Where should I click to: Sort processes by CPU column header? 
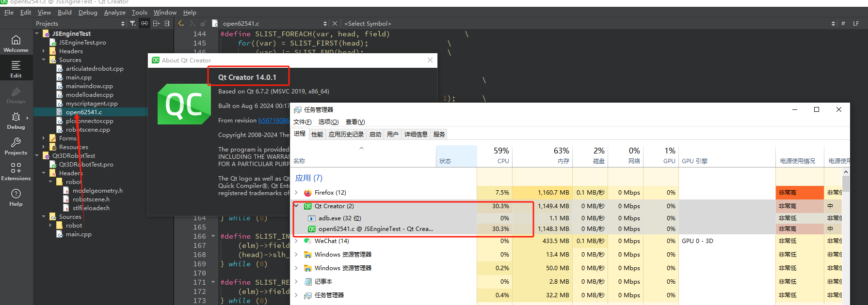(x=495, y=155)
